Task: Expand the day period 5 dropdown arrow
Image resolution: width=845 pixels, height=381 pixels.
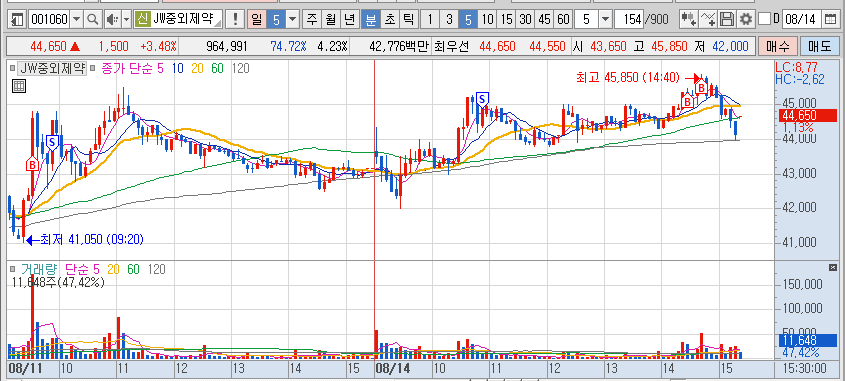Action: click(293, 20)
